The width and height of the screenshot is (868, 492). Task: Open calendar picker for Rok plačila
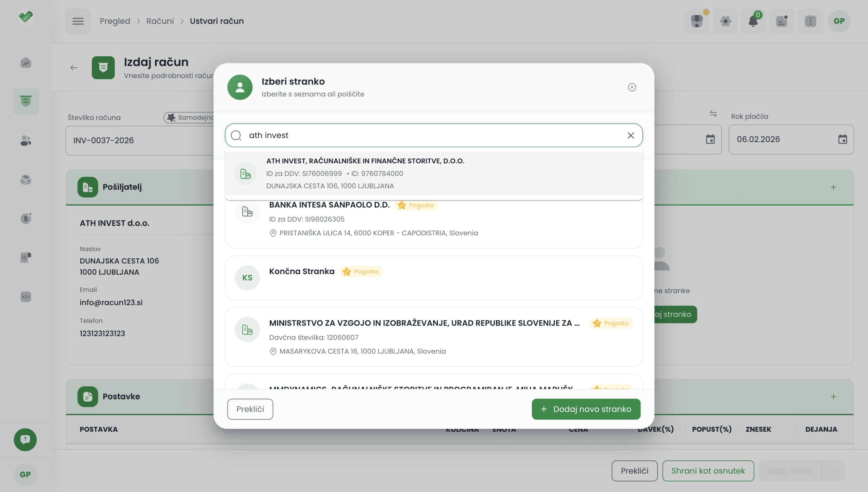[x=842, y=139]
